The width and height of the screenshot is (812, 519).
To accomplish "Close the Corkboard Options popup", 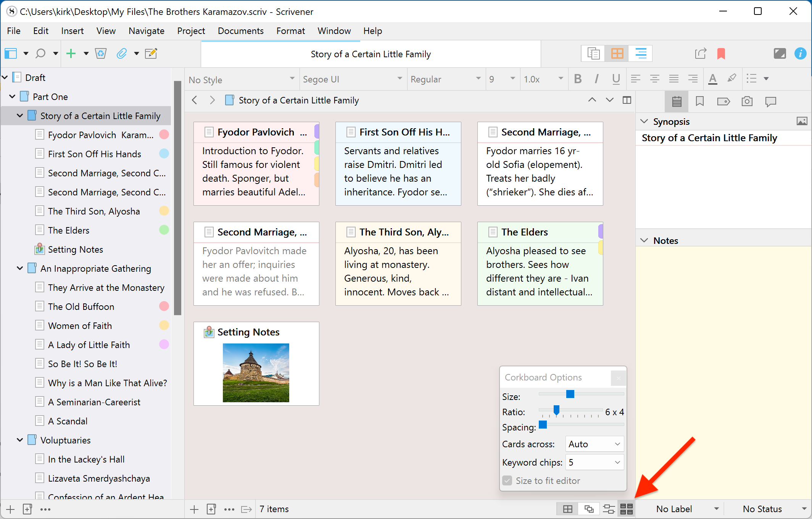I will (618, 378).
